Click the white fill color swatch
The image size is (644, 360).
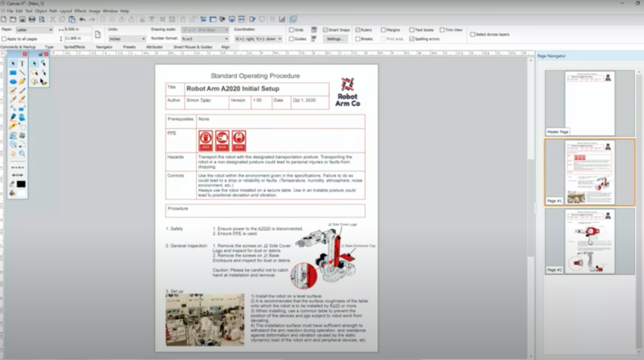click(x=21, y=193)
